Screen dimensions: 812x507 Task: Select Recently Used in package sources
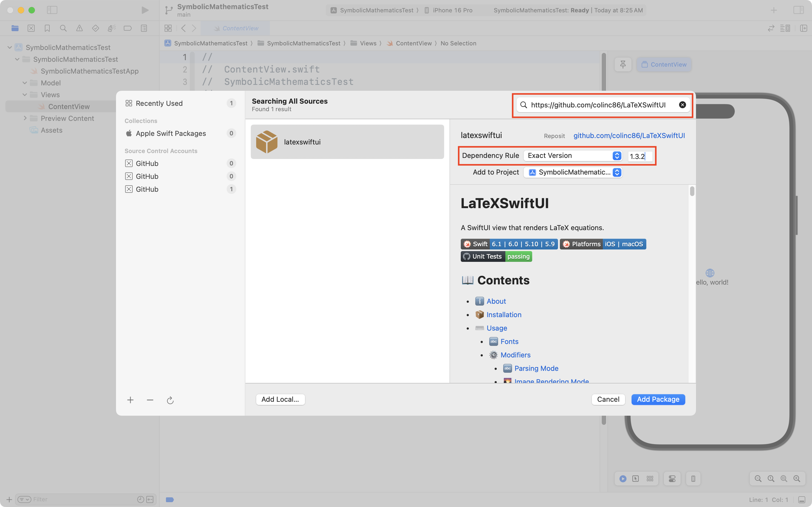(x=159, y=103)
